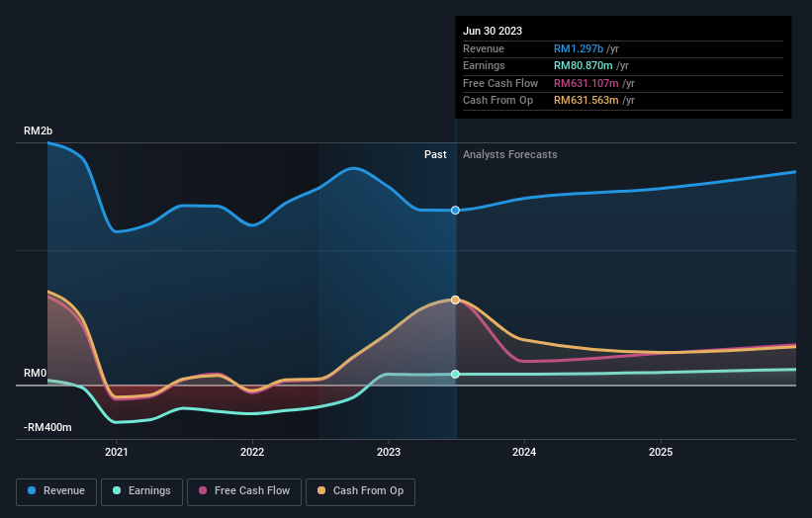Click the 2023 x-axis label

click(x=389, y=452)
